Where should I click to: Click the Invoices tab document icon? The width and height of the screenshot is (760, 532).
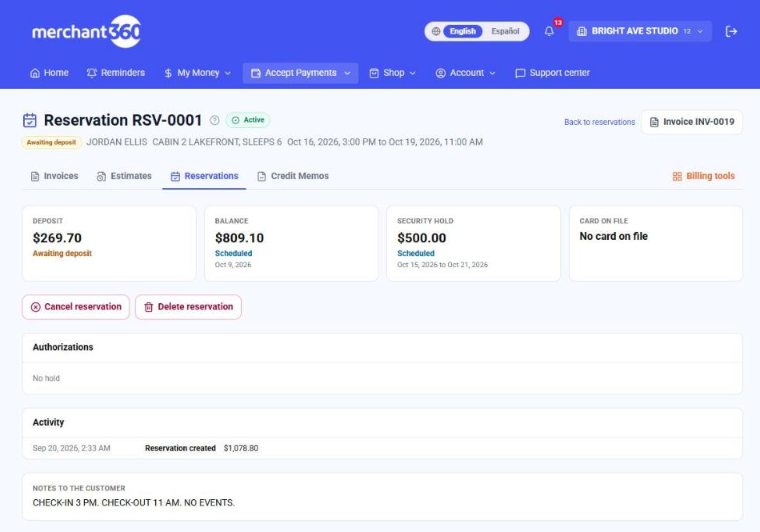[x=35, y=176]
